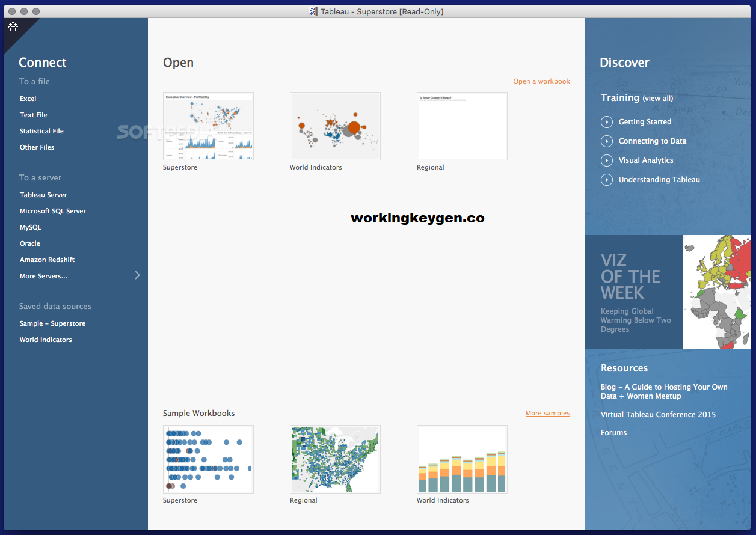
Task: Click the Tableau icon in the title bar
Action: [x=312, y=11]
